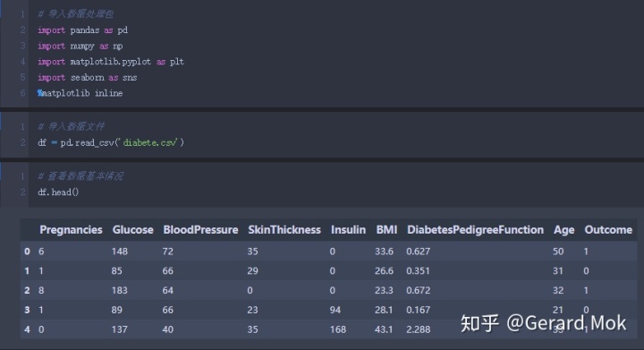The image size is (644, 350).
Task: Click the 'import seaborn as sns' line
Action: (x=87, y=78)
